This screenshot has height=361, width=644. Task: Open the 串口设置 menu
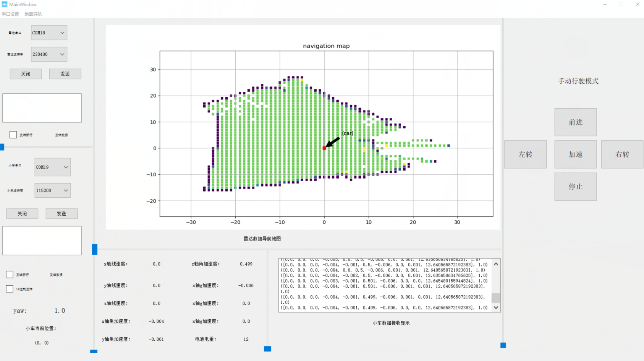tap(10, 14)
